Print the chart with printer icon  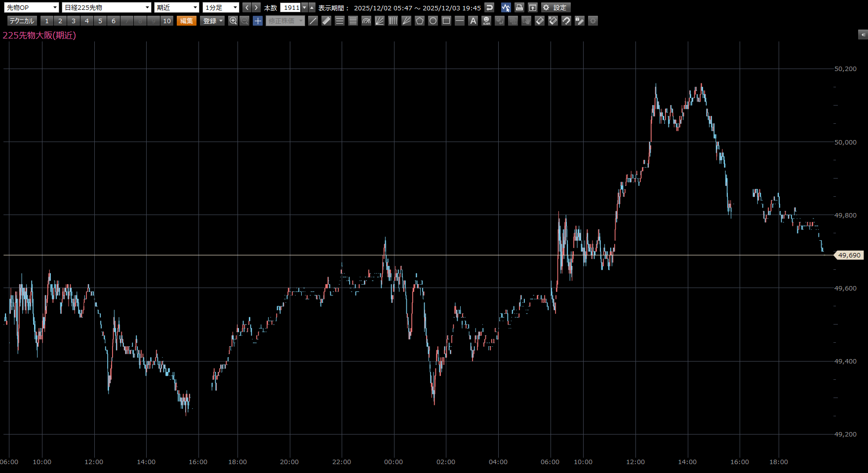519,7
